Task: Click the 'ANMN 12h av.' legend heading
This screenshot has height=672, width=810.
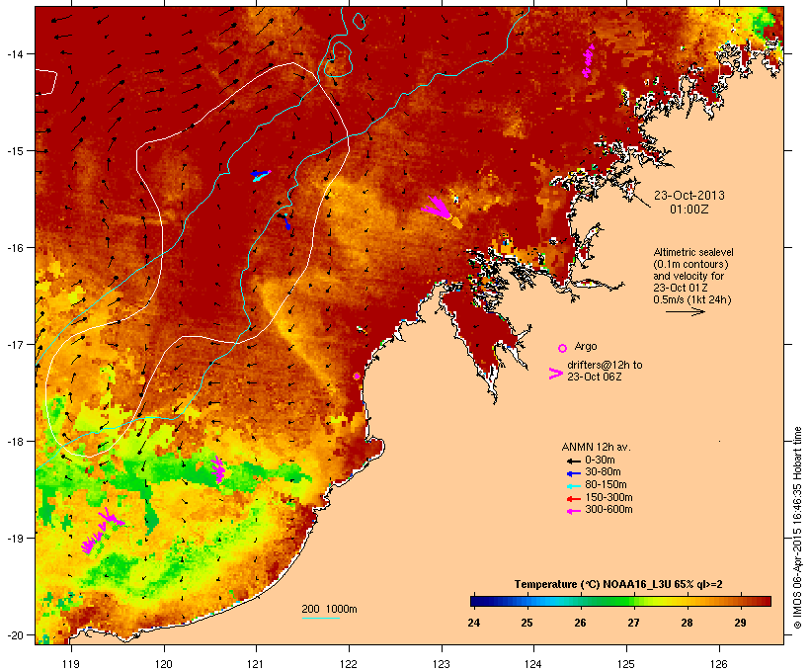Action: point(596,447)
